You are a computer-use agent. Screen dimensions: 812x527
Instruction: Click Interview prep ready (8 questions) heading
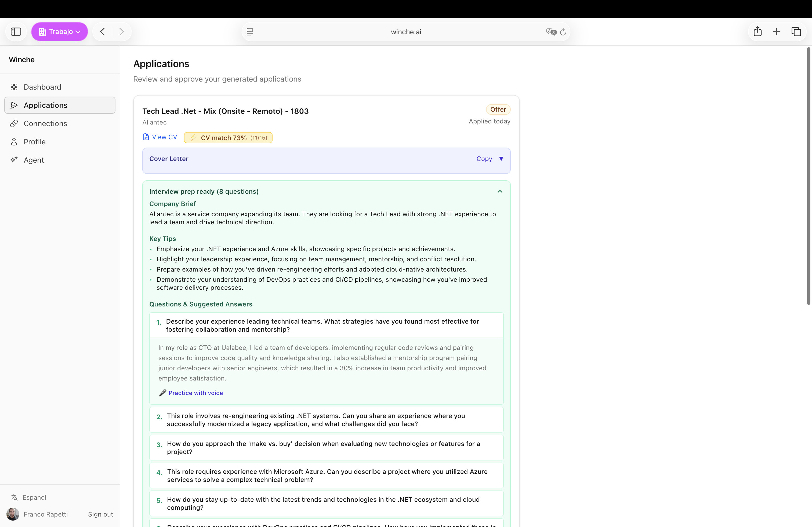click(x=204, y=192)
